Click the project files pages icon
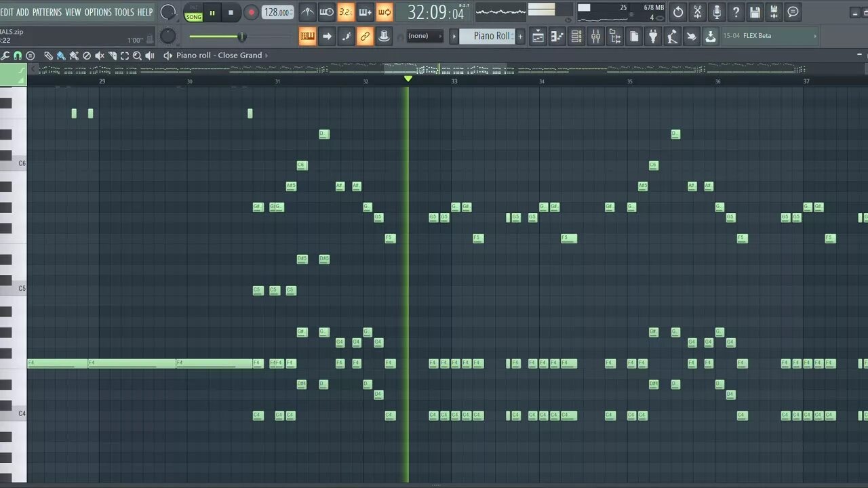This screenshot has height=488, width=868. (x=634, y=37)
